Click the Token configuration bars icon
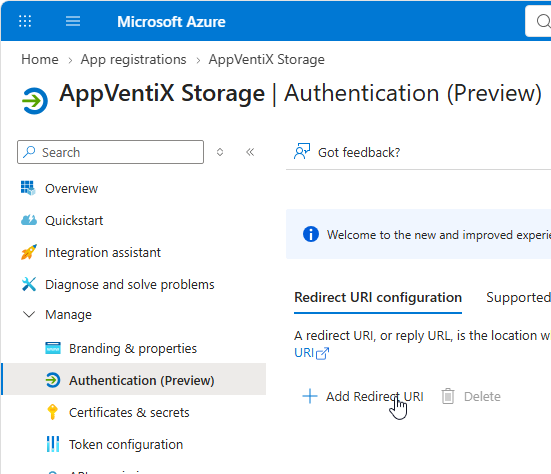 53,444
